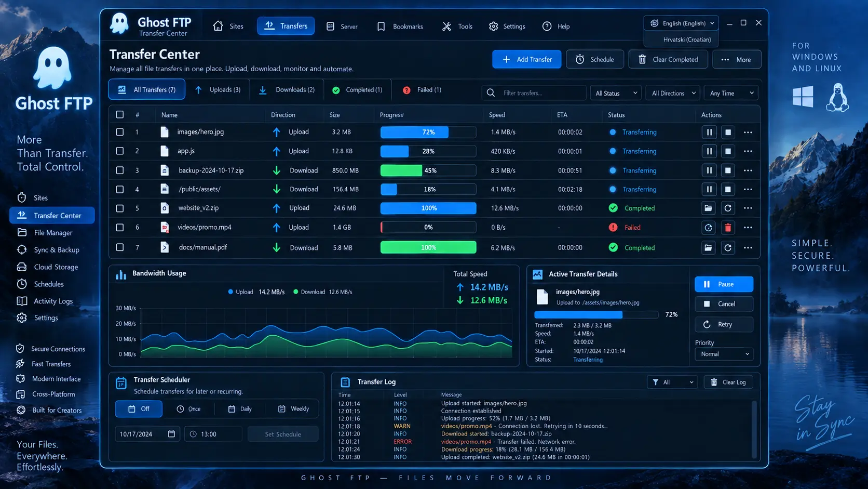Click the search magnifier in filter box

coord(491,93)
